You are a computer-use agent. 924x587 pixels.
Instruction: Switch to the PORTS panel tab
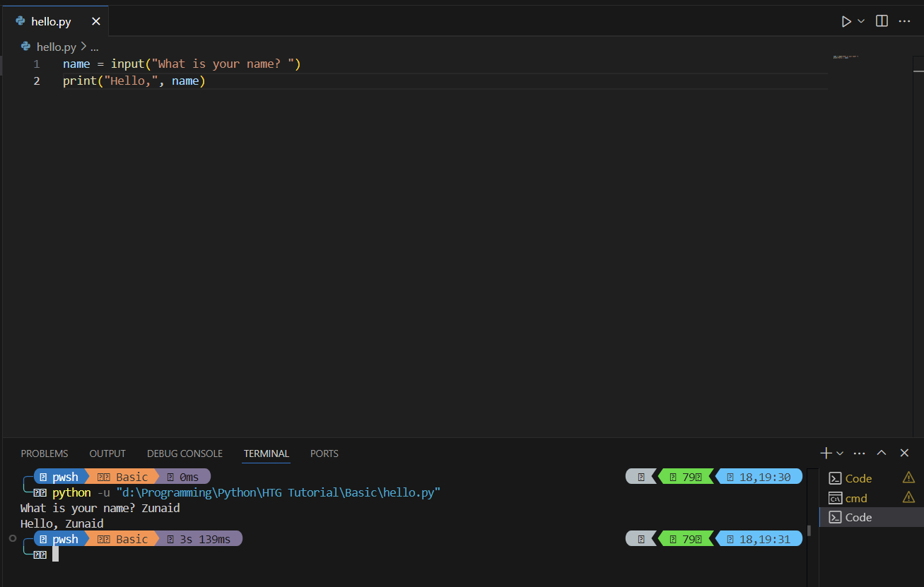click(x=324, y=453)
